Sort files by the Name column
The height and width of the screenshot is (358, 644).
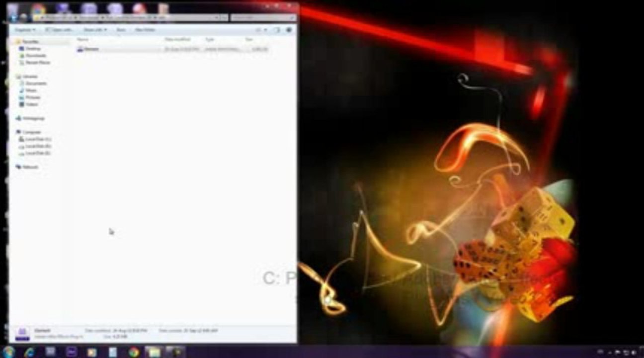pyautogui.click(x=82, y=39)
